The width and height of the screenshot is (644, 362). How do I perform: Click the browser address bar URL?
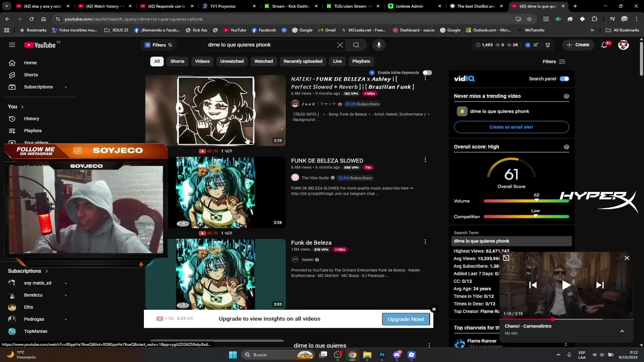[133, 19]
